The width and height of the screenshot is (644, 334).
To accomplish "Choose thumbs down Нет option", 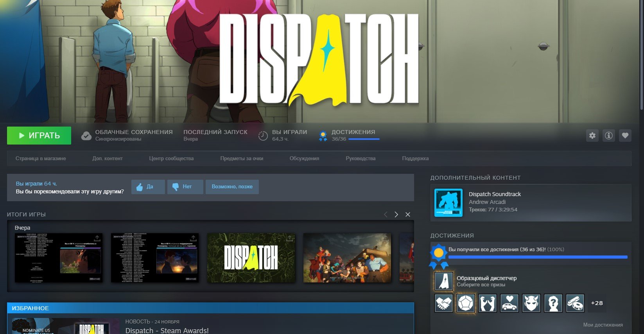I will (x=185, y=187).
